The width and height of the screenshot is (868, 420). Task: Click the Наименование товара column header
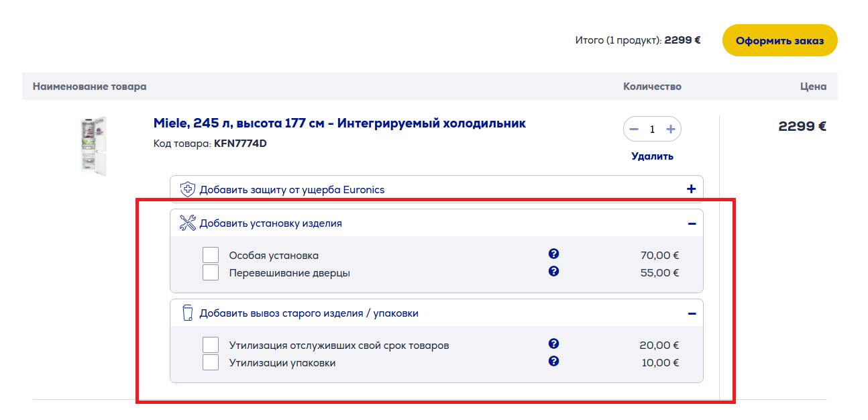89,87
